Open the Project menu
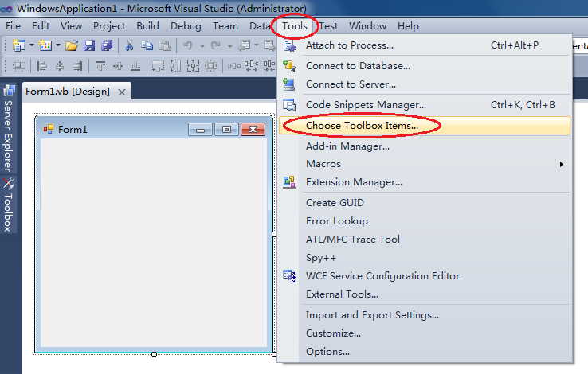The height and width of the screenshot is (374, 588). pyautogui.click(x=109, y=26)
